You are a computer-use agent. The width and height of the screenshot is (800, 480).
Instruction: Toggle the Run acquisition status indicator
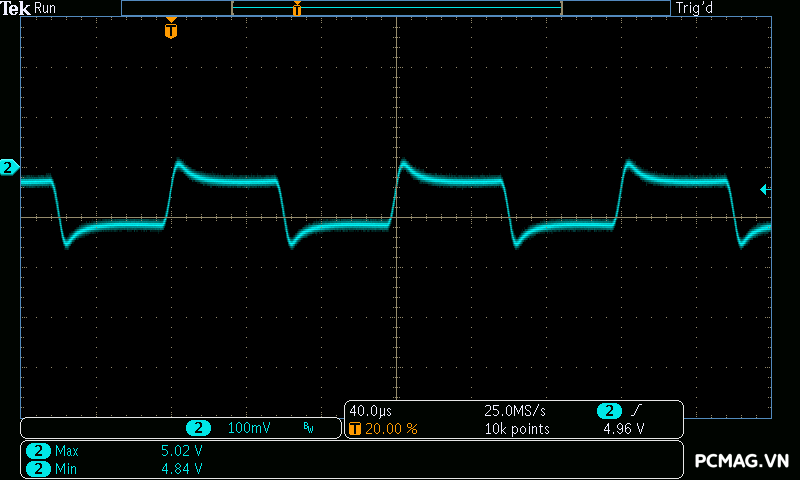click(46, 8)
